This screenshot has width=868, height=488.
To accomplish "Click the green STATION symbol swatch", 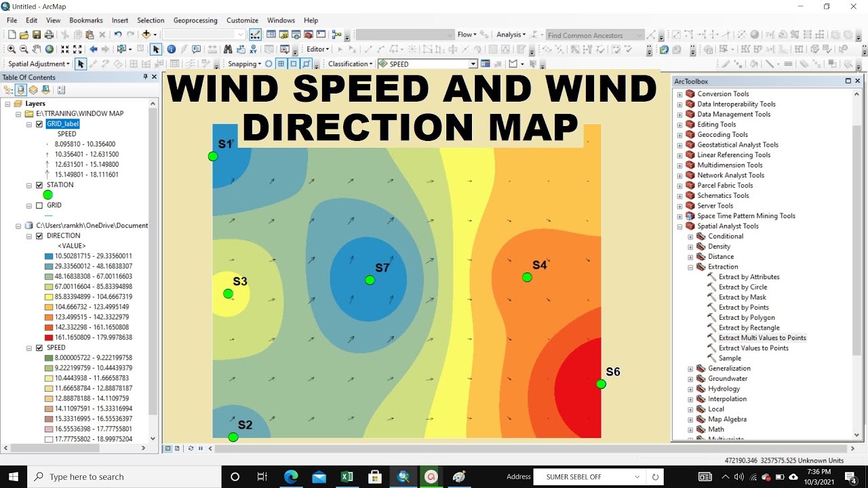I will 47,195.
